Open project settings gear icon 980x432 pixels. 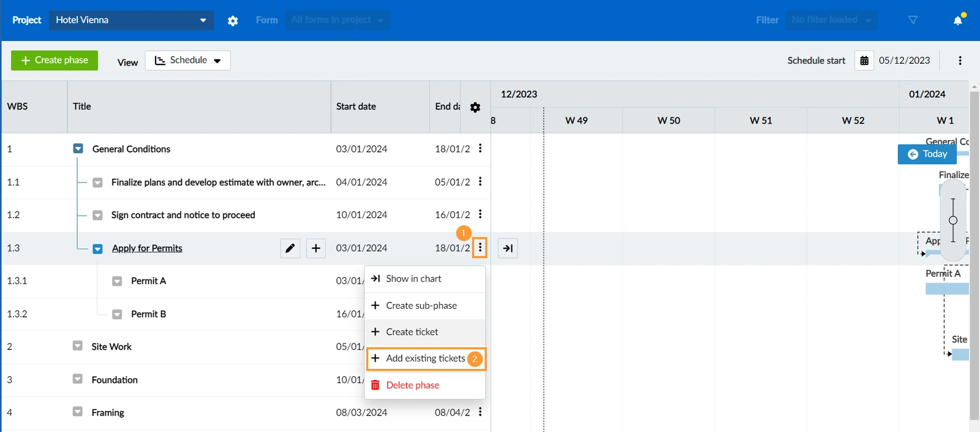point(233,20)
